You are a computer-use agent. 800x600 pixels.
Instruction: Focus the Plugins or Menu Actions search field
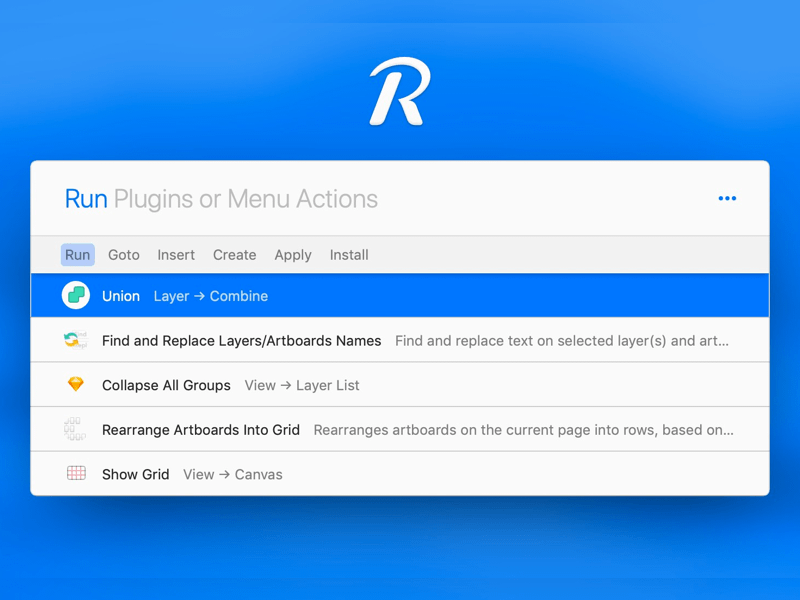(245, 199)
